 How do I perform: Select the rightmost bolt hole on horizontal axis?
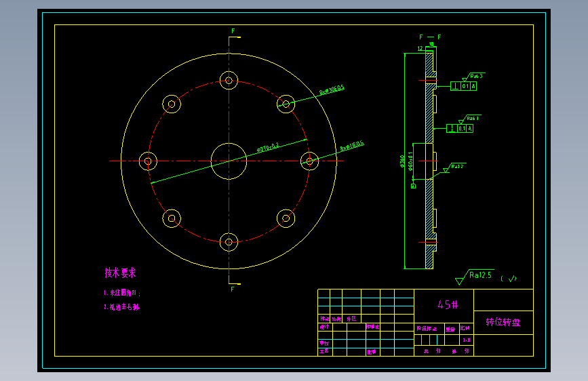click(x=309, y=161)
